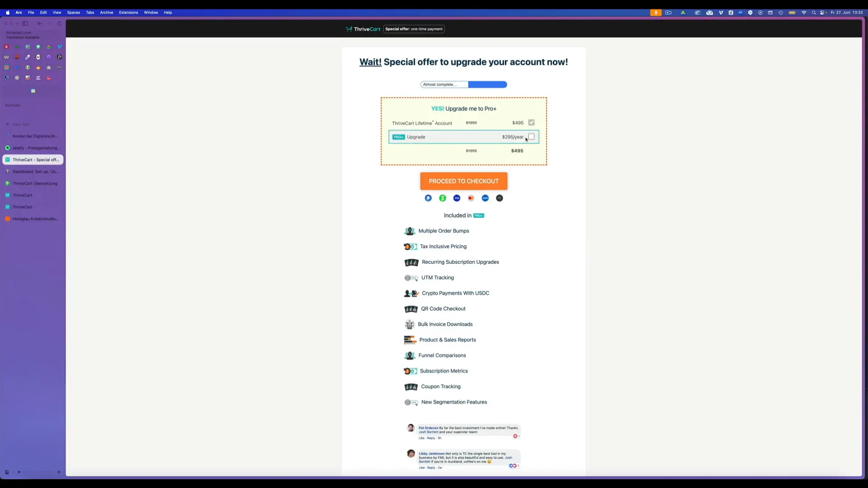This screenshot has width=868, height=488.
Task: Select the green dollar payment icon
Action: 443,198
